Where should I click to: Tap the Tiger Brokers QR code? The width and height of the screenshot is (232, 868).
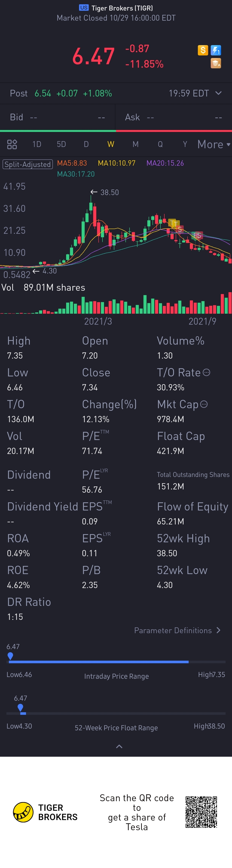(201, 812)
